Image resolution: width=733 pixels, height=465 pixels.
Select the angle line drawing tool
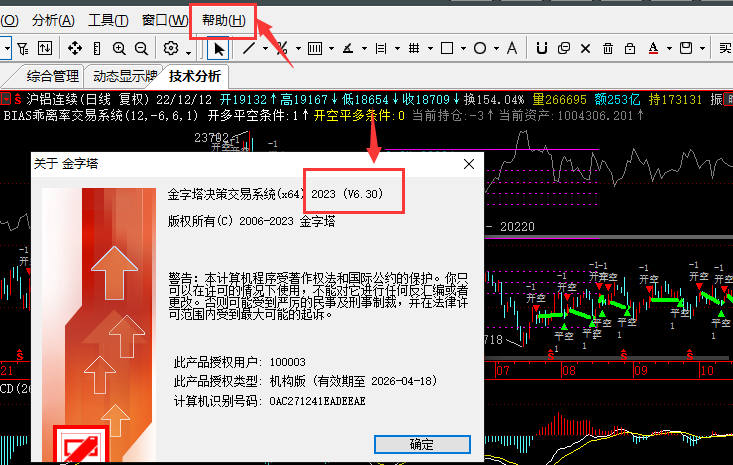tap(348, 48)
